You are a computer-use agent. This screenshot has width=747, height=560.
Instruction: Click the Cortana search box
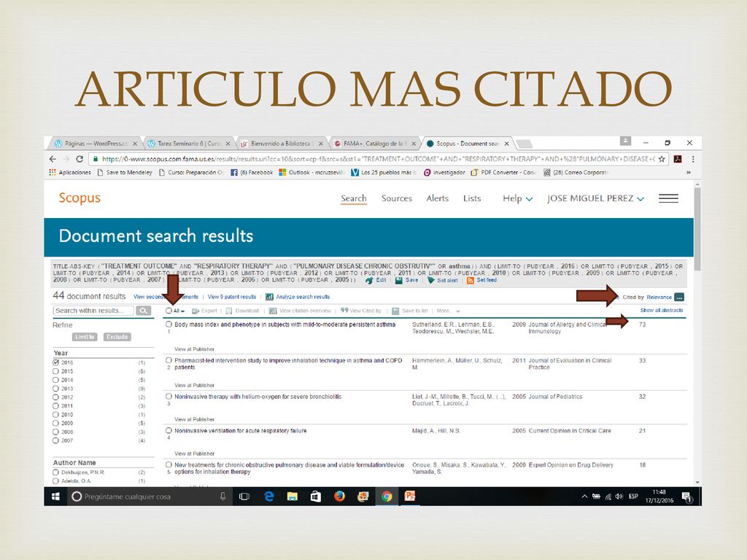coord(149,497)
